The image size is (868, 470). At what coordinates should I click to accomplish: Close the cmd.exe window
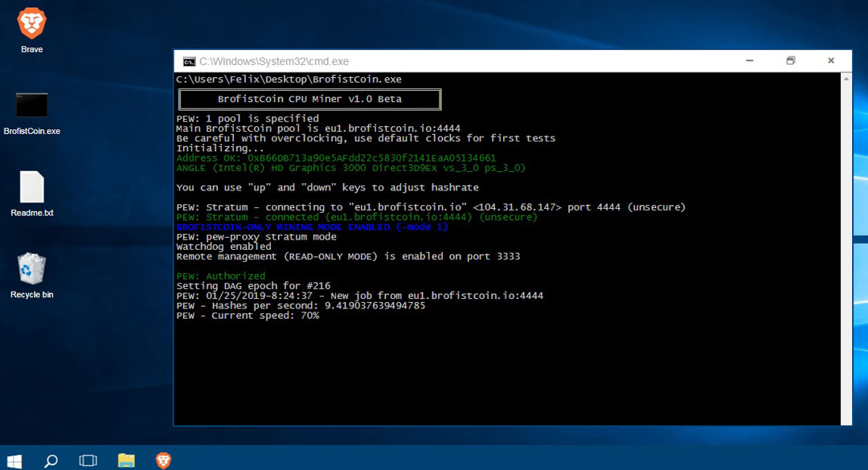pos(831,61)
